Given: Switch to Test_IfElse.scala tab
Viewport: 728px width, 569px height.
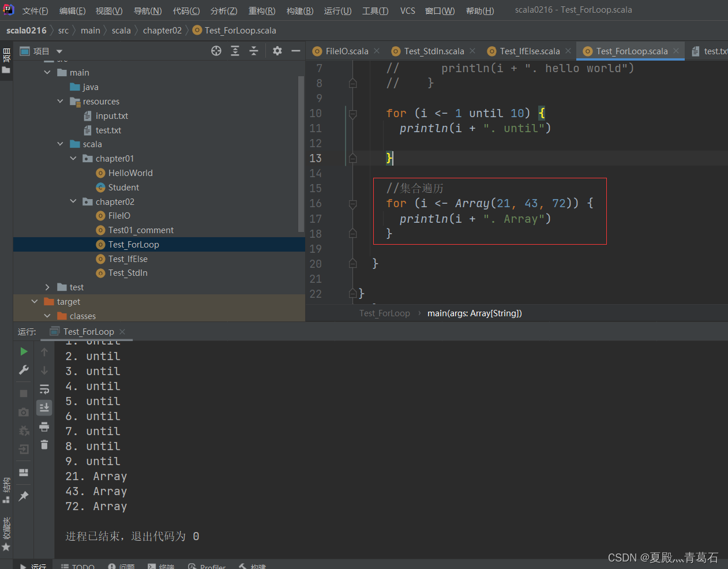Looking at the screenshot, I should pyautogui.click(x=530, y=51).
